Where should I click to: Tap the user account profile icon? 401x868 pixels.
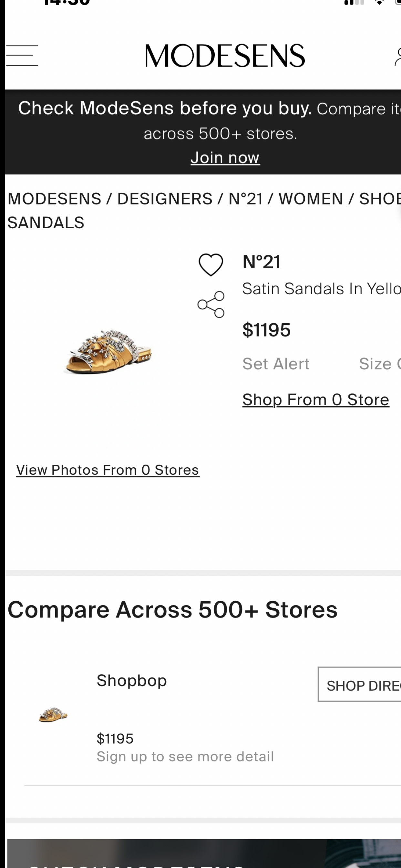click(x=398, y=57)
